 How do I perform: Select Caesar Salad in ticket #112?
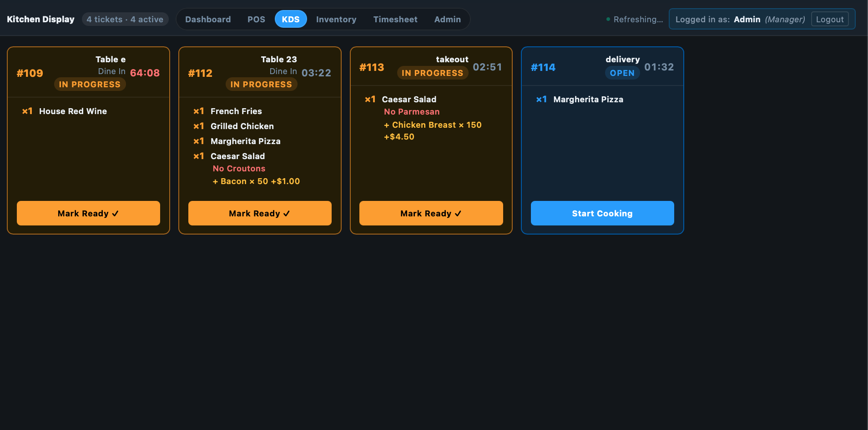[x=237, y=156]
